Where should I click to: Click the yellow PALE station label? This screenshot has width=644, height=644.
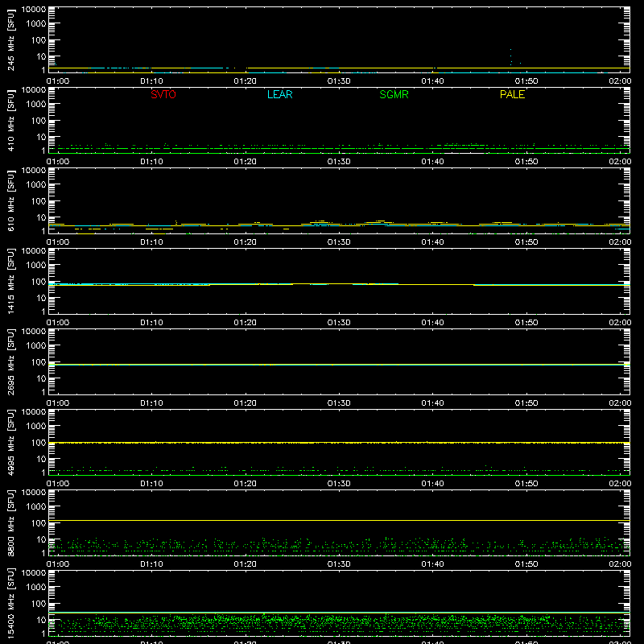pyautogui.click(x=512, y=94)
